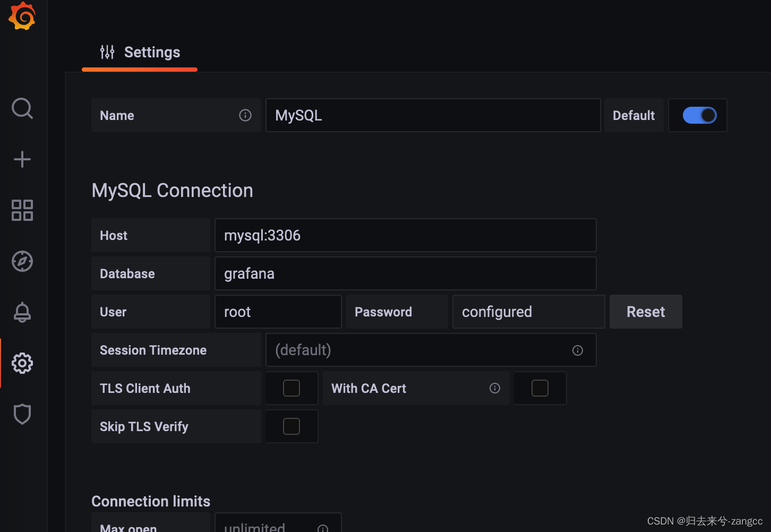Click the User label
This screenshot has width=771, height=532.
coord(113,312)
